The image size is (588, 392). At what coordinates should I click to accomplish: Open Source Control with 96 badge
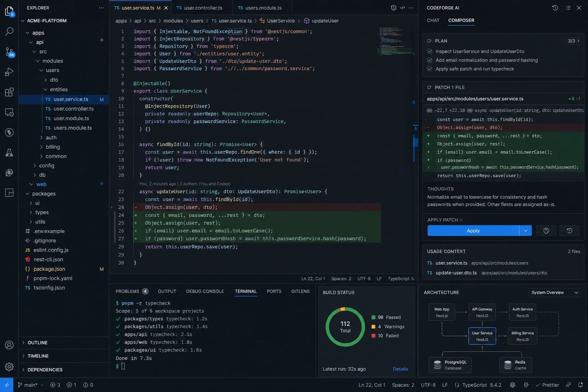click(10, 52)
